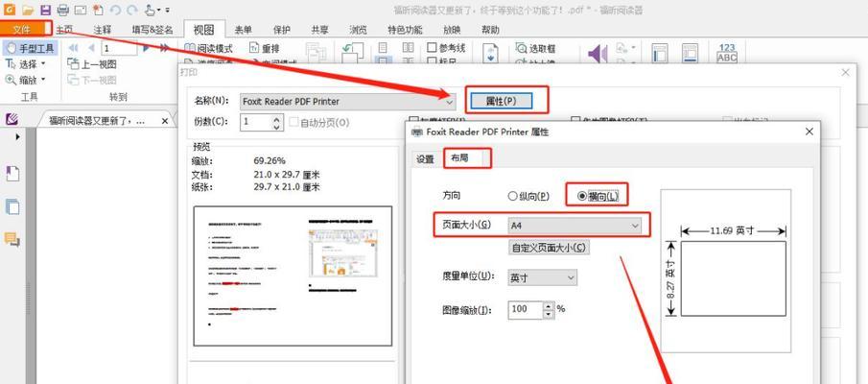Click the auto-scroll page icon with arrows
This screenshot has height=384, width=868.
click(490, 55)
